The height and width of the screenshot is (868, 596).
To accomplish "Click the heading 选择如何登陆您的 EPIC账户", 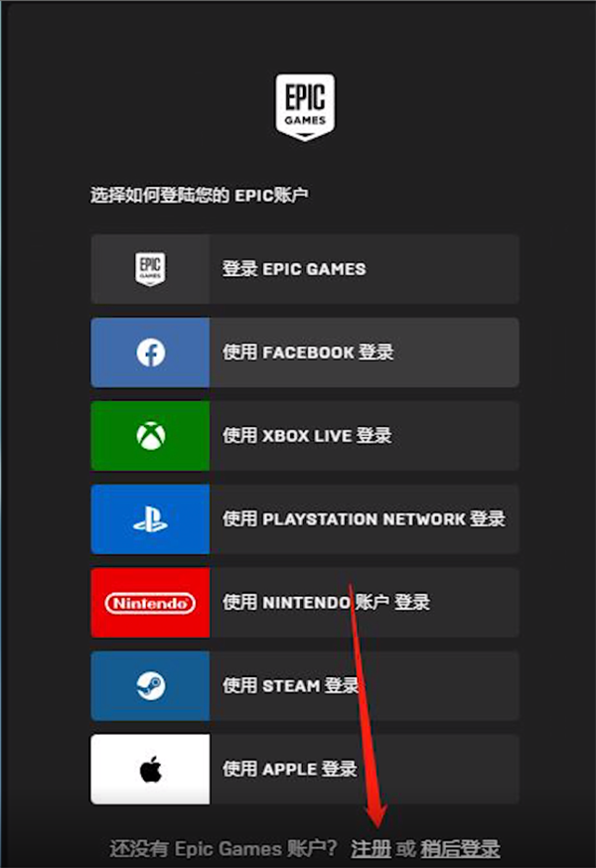I will [200, 195].
